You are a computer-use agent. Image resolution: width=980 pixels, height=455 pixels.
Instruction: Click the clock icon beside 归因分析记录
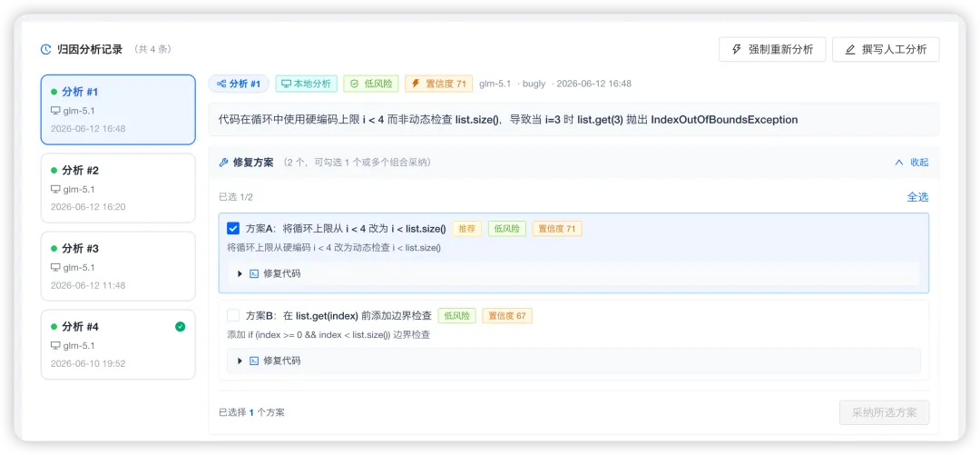pyautogui.click(x=45, y=49)
